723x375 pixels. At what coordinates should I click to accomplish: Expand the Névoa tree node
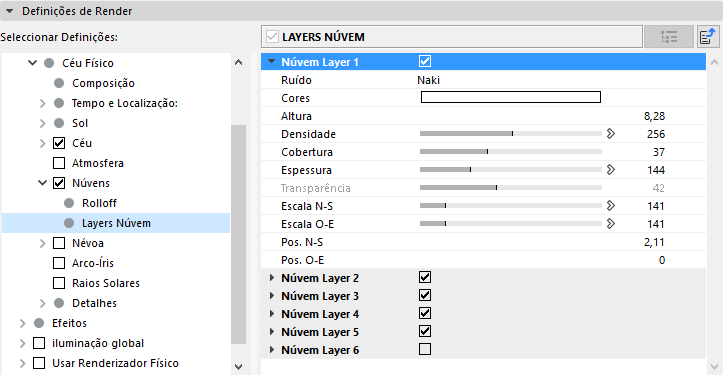tap(42, 243)
